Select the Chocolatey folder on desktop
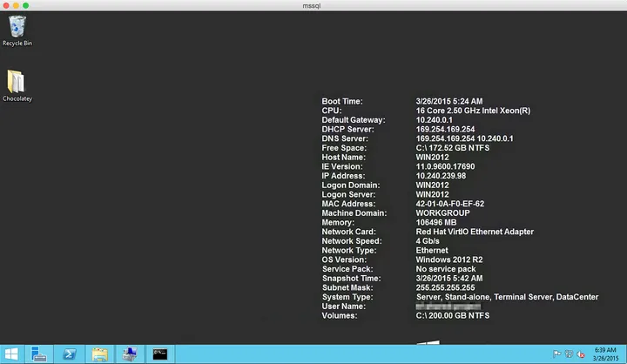Image resolution: width=627 pixels, height=364 pixels. (x=17, y=86)
